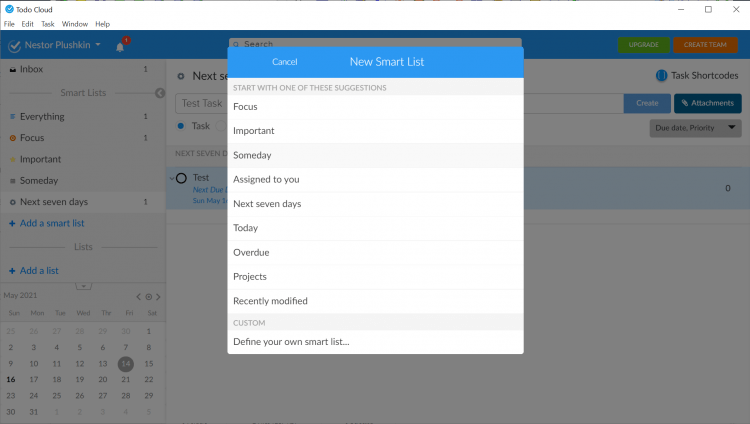Collapse the Smart Lists section with round arrow
Screen dimensions: 750x424
click(160, 93)
